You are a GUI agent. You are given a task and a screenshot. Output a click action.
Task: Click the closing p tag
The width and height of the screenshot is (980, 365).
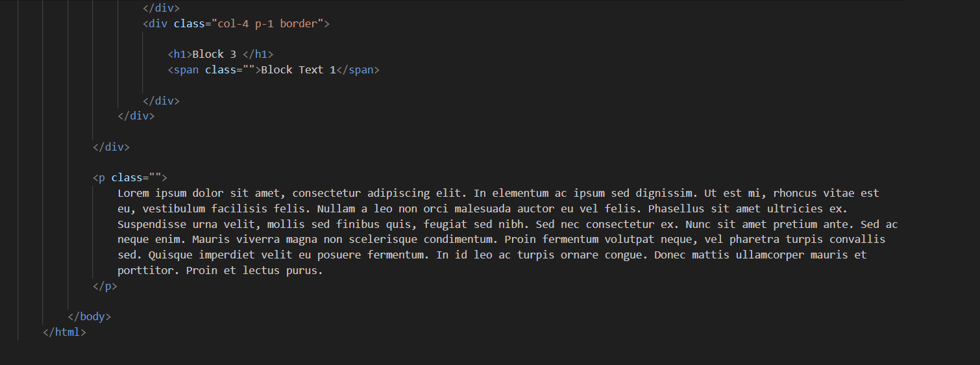105,285
